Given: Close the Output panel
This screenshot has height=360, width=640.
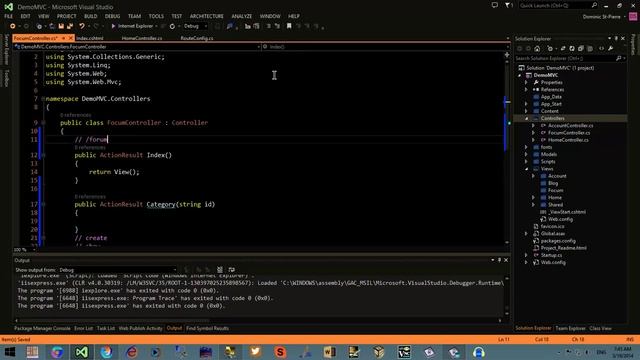Looking at the screenshot, I should pos(506,260).
